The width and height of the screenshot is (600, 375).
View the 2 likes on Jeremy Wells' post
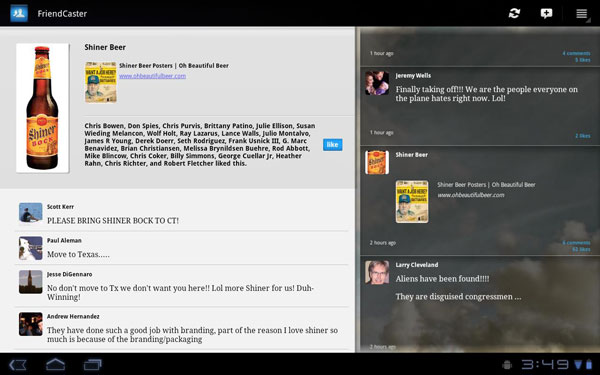(x=582, y=136)
